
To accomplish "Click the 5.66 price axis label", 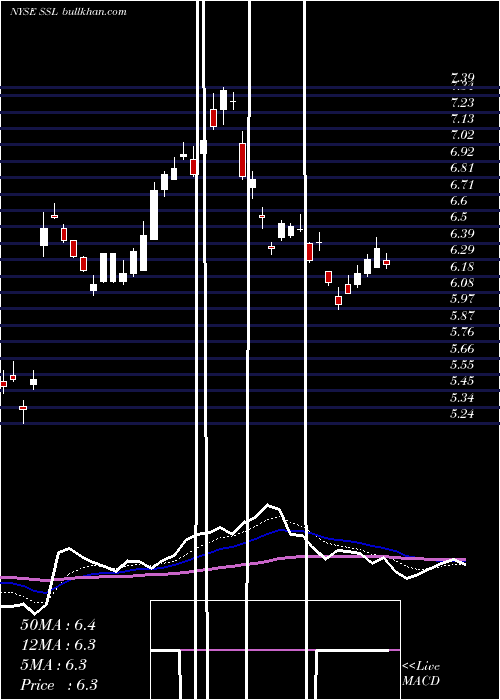I will coord(462,348).
